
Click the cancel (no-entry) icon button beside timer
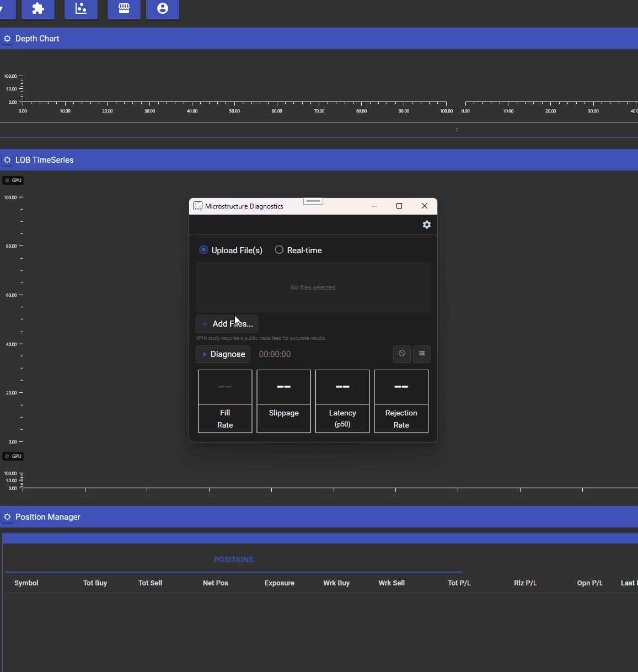point(402,354)
